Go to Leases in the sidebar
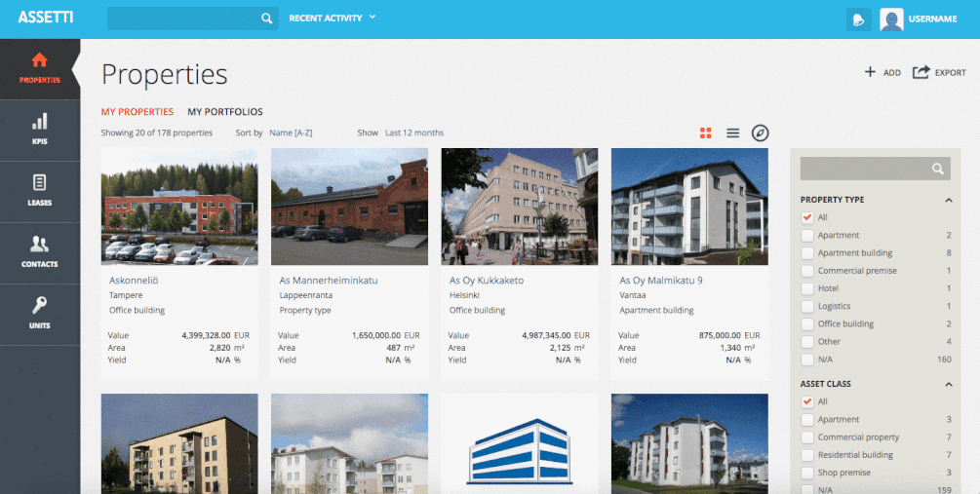Screen dimensions: 980x494 (39, 183)
